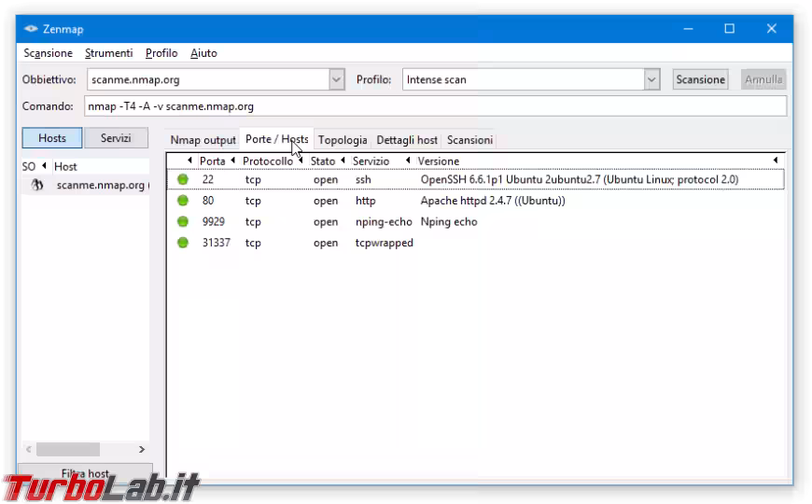The width and height of the screenshot is (812, 504).
Task: Maximize the Zenmap window
Action: click(730, 29)
